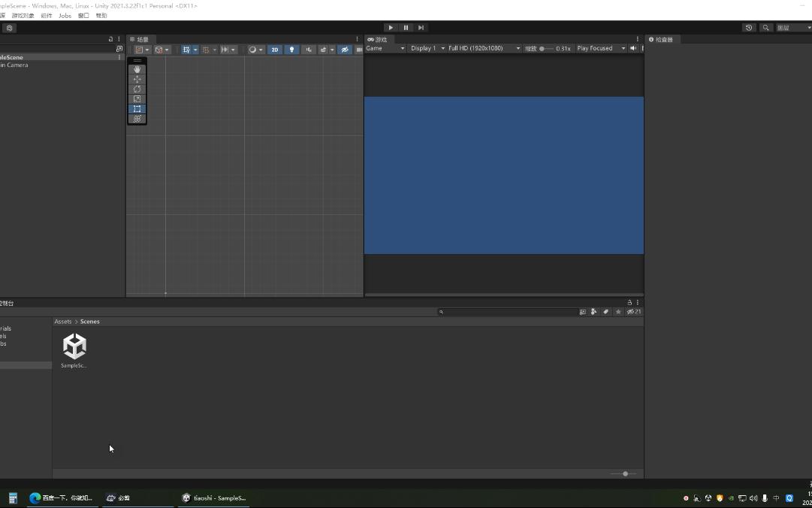Toggle scene lighting on or off
812x508 pixels.
[291, 49]
